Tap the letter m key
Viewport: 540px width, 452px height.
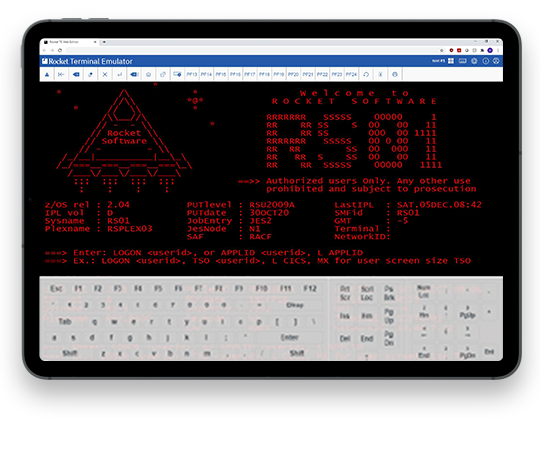(207, 353)
